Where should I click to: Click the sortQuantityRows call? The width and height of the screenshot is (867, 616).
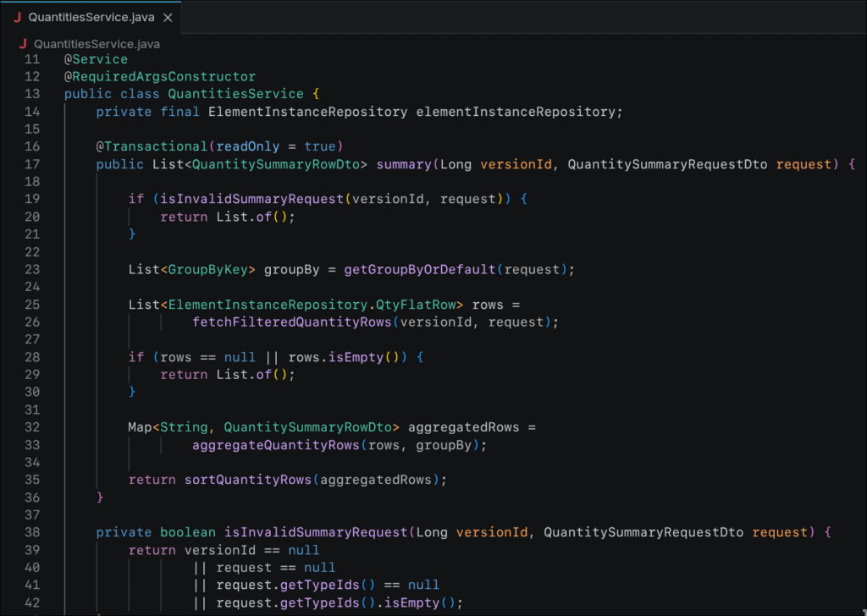(248, 480)
